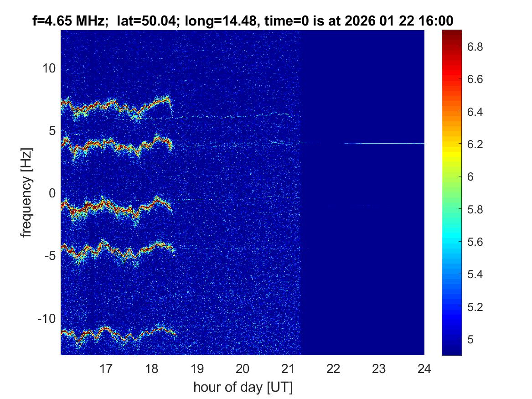Click the y-axis tick label -10
This screenshot has height=399, width=532.
[46, 318]
